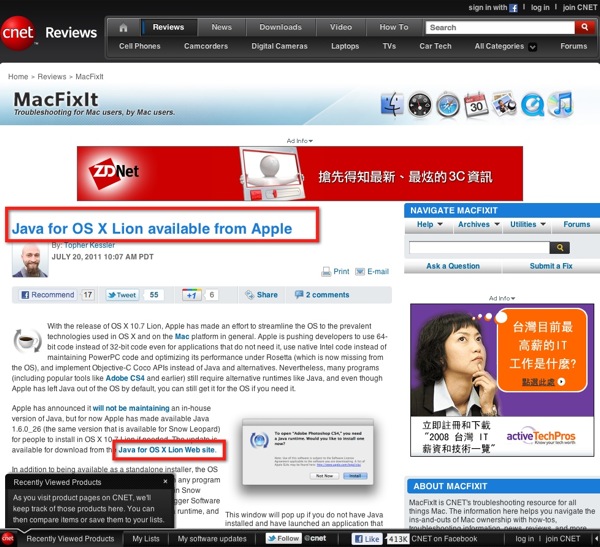Click Ask a Question button

pos(453,266)
